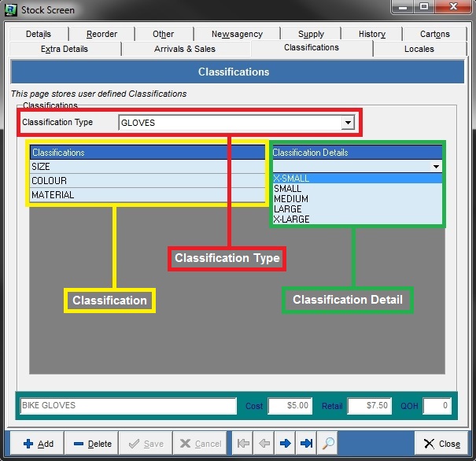
Task: Jump to the last record arrow
Action: pos(306,444)
